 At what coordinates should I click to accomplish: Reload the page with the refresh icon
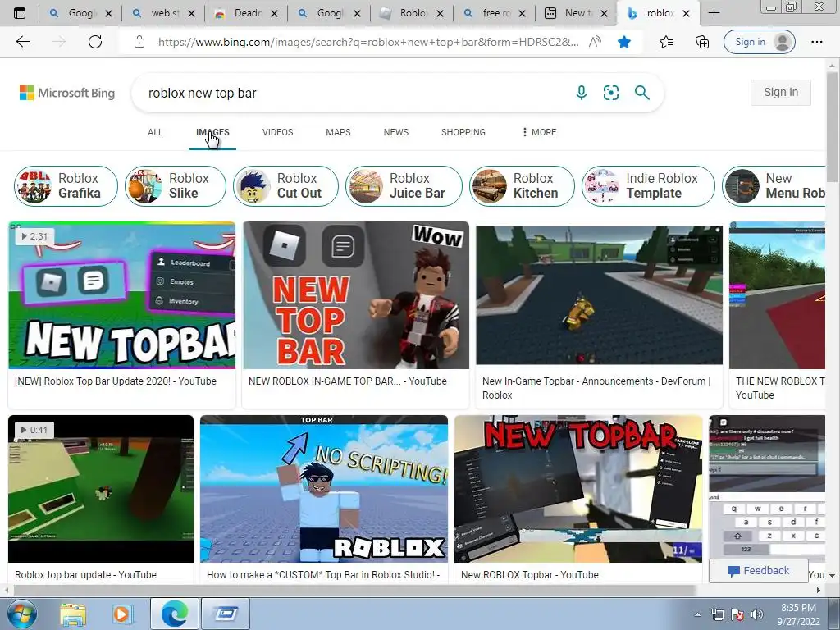(95, 42)
